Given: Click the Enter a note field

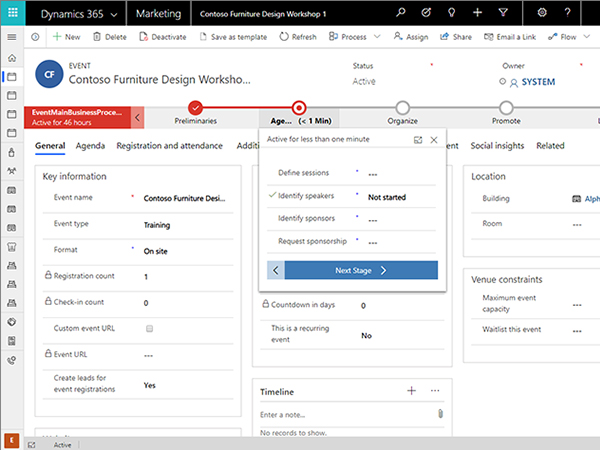Looking at the screenshot, I should 346,415.
